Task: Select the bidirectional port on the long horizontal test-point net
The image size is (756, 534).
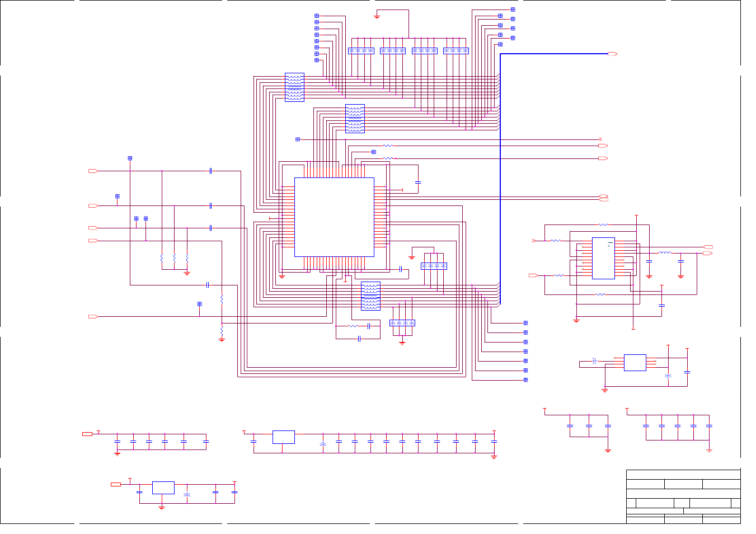Action: tap(600, 139)
